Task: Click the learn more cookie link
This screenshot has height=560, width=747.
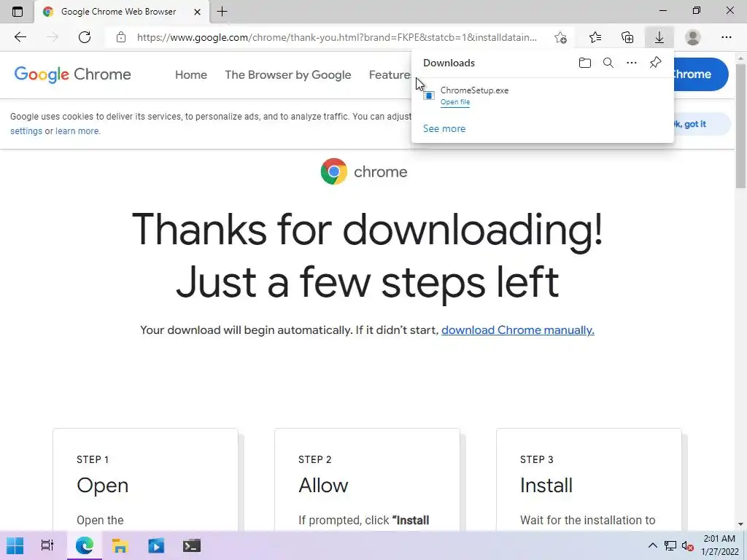Action: pyautogui.click(x=77, y=131)
